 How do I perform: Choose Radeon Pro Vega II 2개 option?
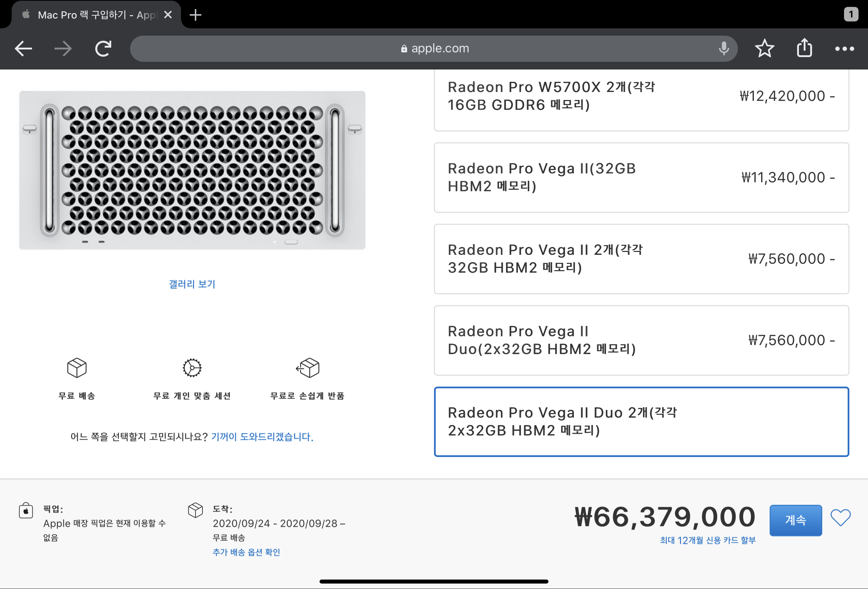tap(641, 259)
